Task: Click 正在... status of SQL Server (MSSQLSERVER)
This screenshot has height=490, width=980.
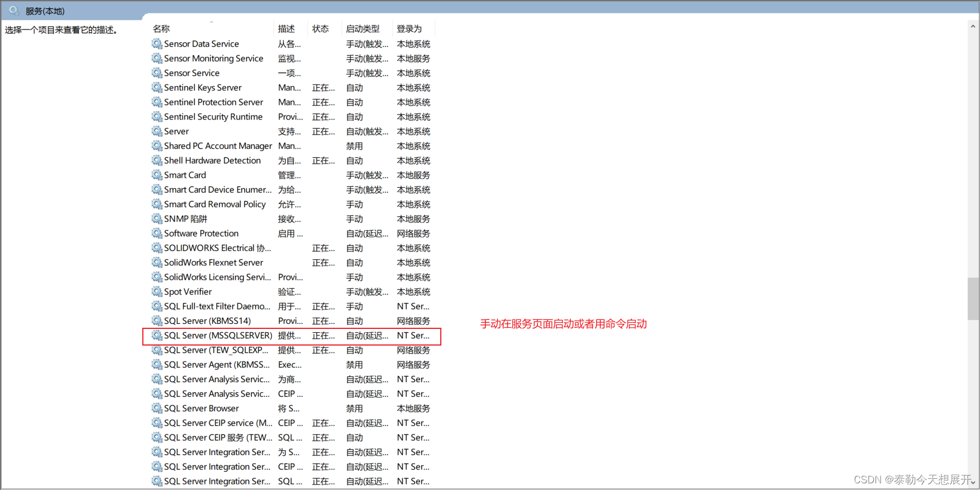Action: tap(324, 335)
